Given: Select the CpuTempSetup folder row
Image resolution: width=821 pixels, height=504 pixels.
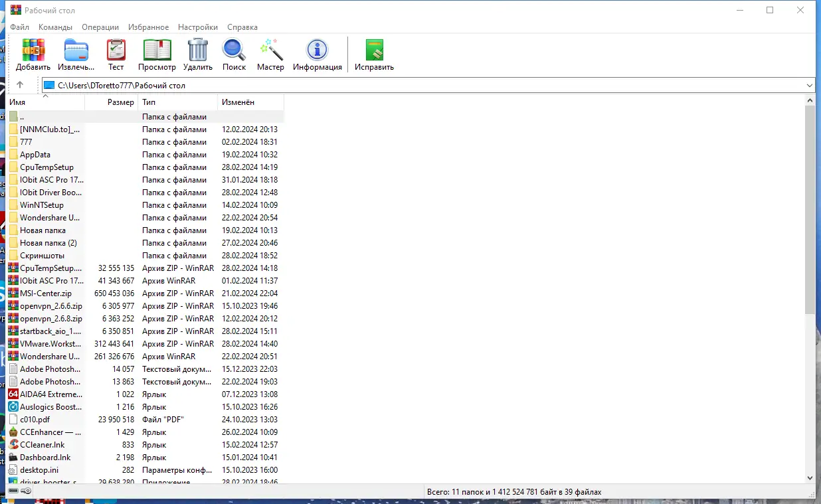Looking at the screenshot, I should click(x=145, y=167).
